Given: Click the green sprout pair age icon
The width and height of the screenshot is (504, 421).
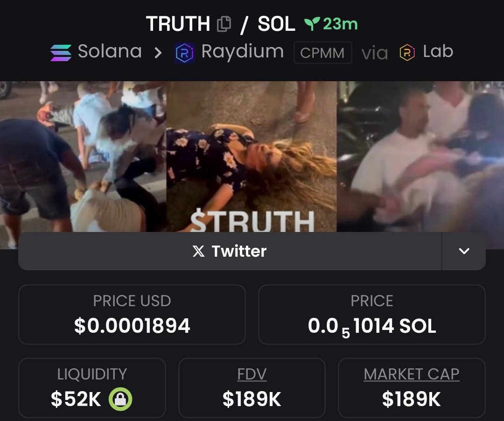Looking at the screenshot, I should pyautogui.click(x=312, y=24).
